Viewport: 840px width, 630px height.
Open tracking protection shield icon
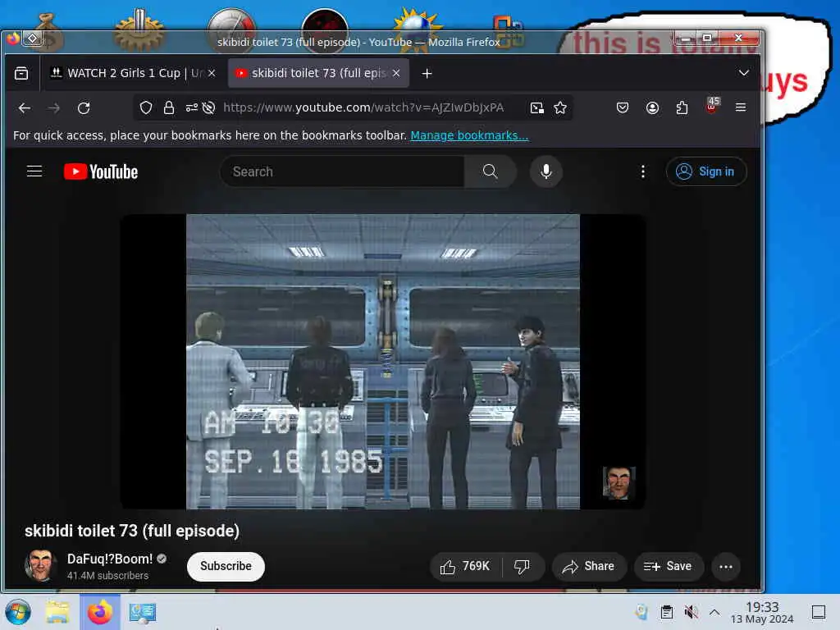pyautogui.click(x=146, y=107)
